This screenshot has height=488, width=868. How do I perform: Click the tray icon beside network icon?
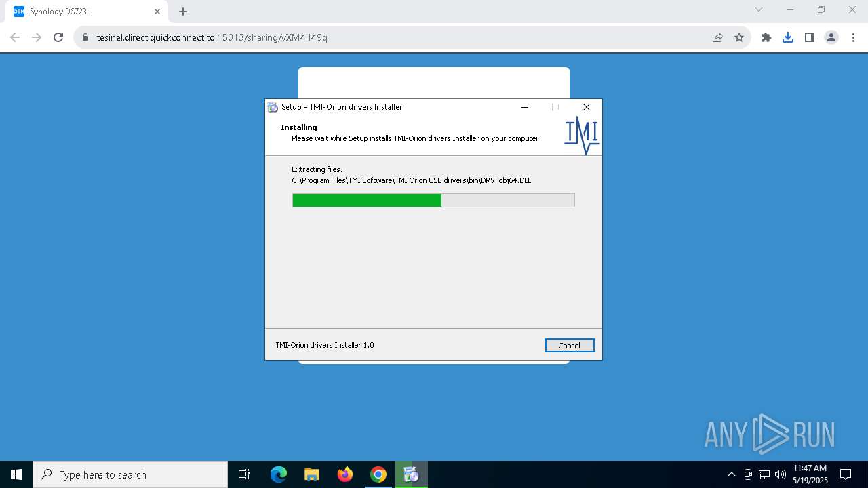point(748,474)
